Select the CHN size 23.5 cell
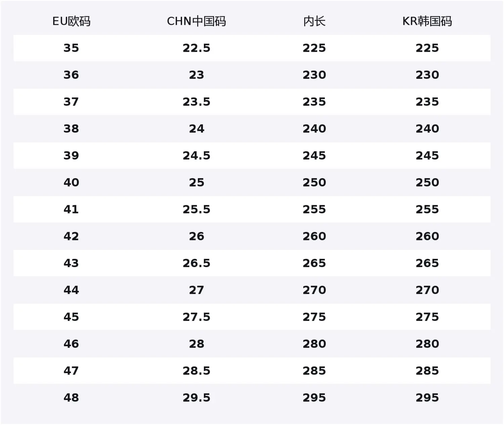504x425 pixels. pyautogui.click(x=196, y=102)
